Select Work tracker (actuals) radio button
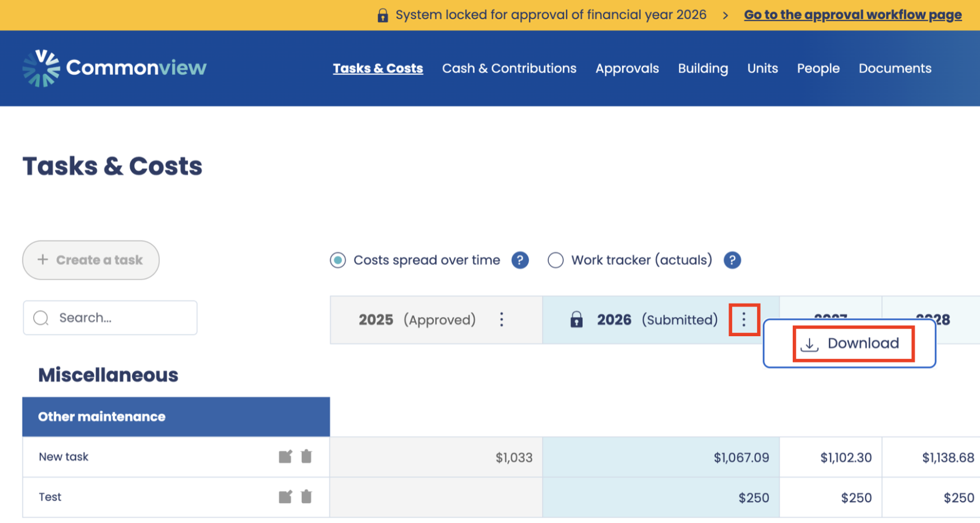The image size is (980, 523). coord(555,260)
